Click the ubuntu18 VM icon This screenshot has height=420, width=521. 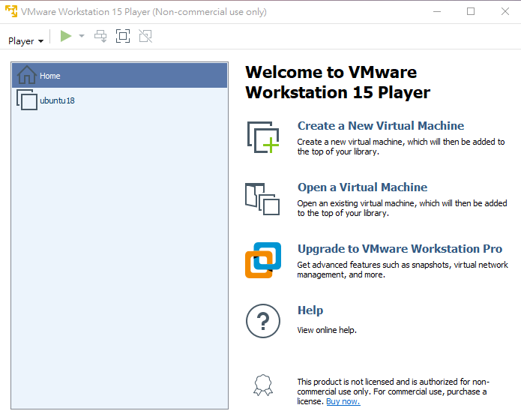[x=27, y=100]
